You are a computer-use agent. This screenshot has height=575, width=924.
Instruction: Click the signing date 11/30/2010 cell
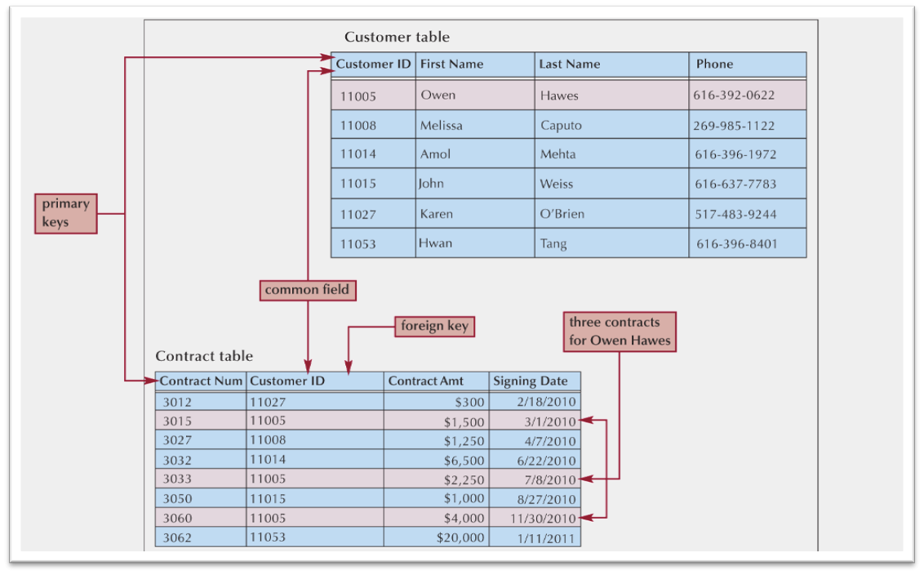coord(534,519)
